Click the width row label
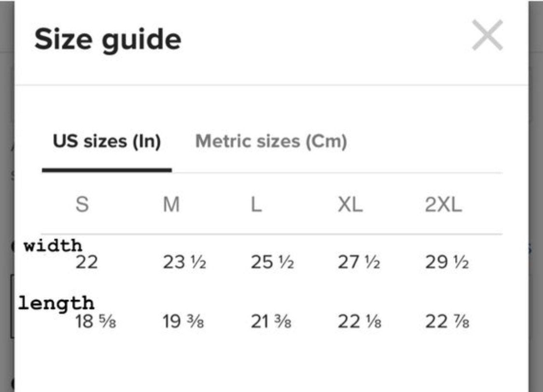Image resolution: width=543 pixels, height=392 pixels. pos(53,245)
